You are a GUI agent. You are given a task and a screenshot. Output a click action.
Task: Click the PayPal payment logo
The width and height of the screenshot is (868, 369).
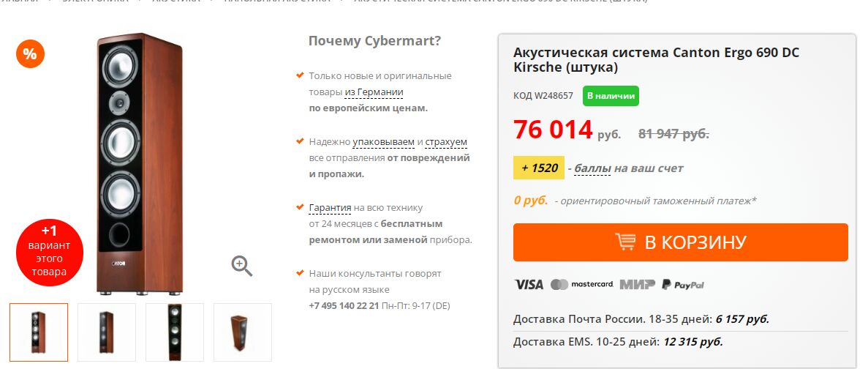(x=683, y=285)
